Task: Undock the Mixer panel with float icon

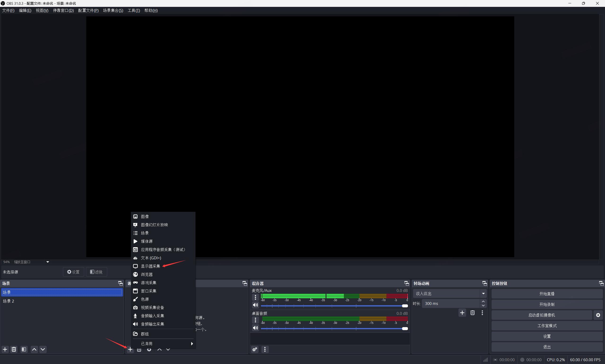Action: click(x=406, y=283)
